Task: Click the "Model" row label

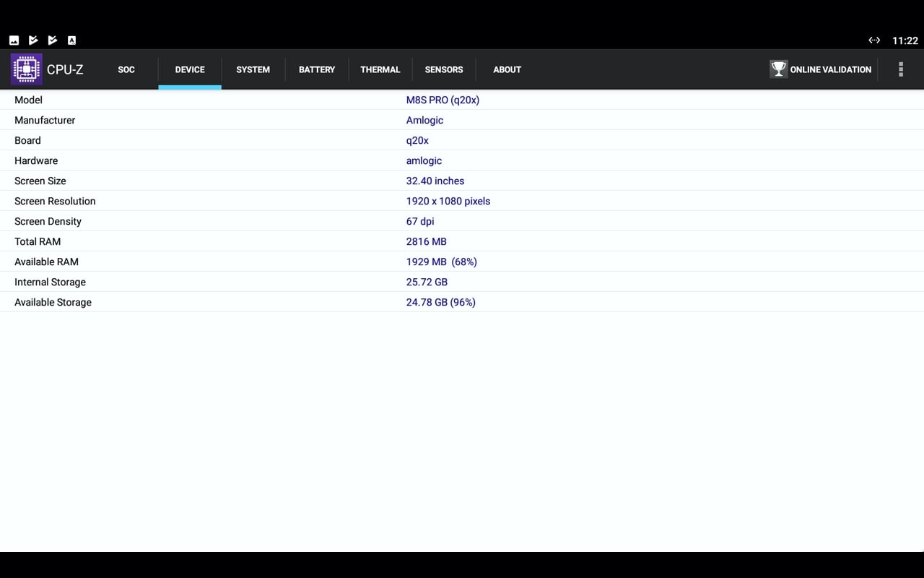Action: 28,100
